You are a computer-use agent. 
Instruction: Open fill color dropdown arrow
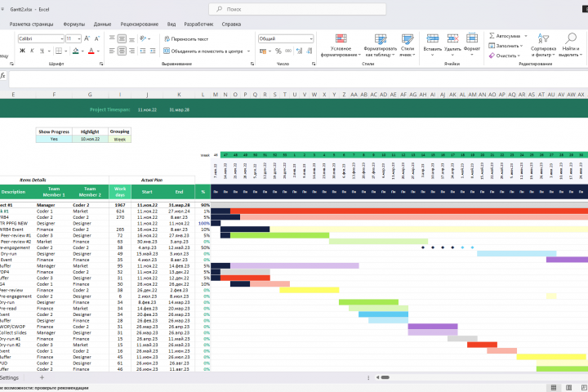point(82,51)
